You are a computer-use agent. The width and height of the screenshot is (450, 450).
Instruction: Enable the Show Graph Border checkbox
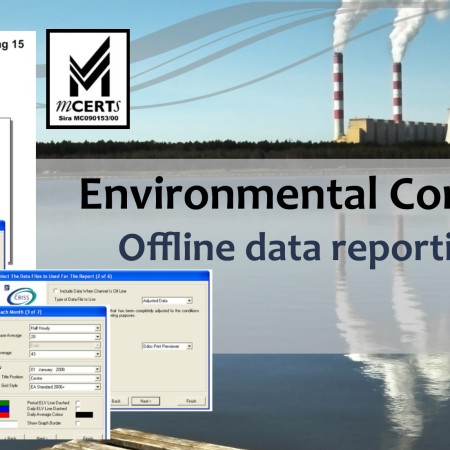click(x=77, y=423)
